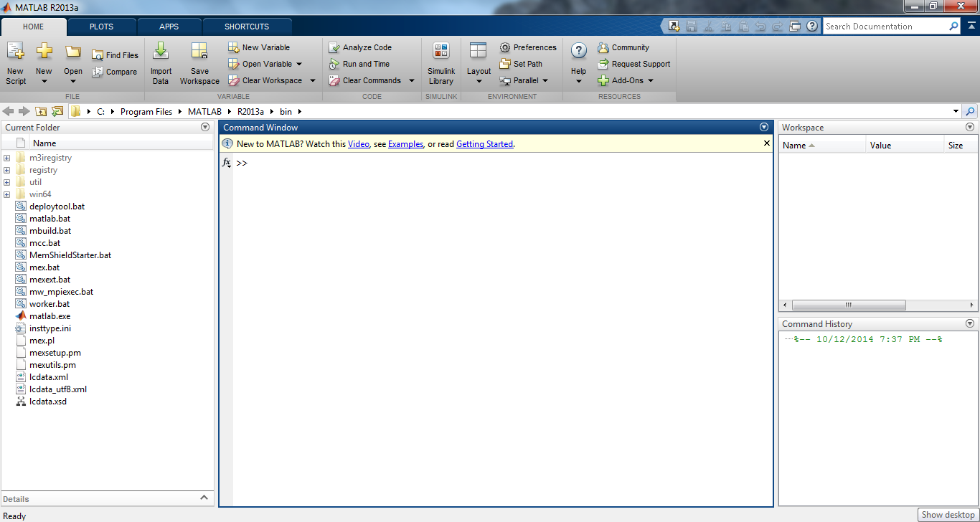This screenshot has width=980, height=522.
Task: Go forward in folder history
Action: (24, 111)
